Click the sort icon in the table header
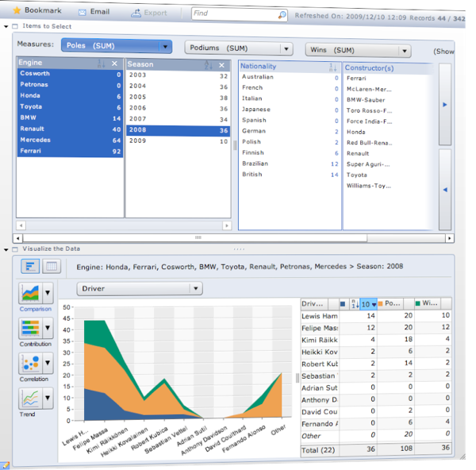The image size is (476, 470). point(355,303)
